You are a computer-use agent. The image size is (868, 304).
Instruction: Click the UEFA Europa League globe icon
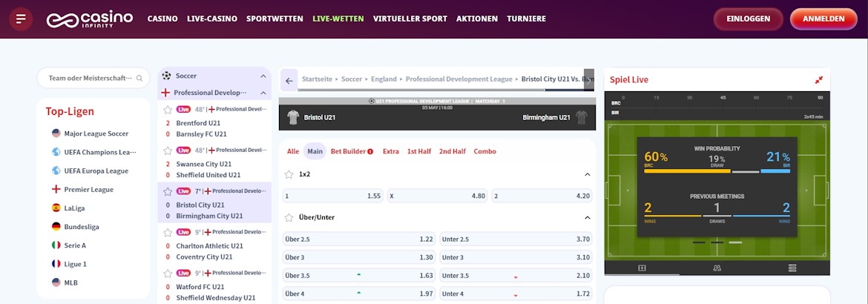[x=56, y=171]
